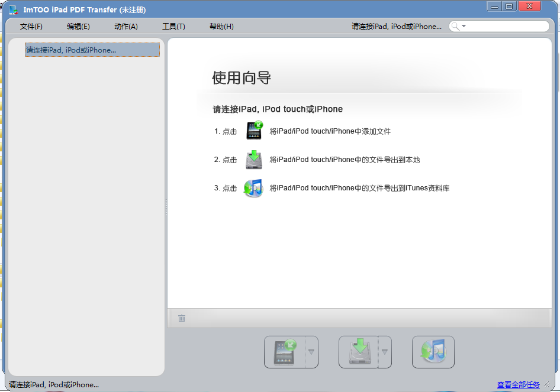Click the iPad icon in guide step 1

(x=255, y=131)
